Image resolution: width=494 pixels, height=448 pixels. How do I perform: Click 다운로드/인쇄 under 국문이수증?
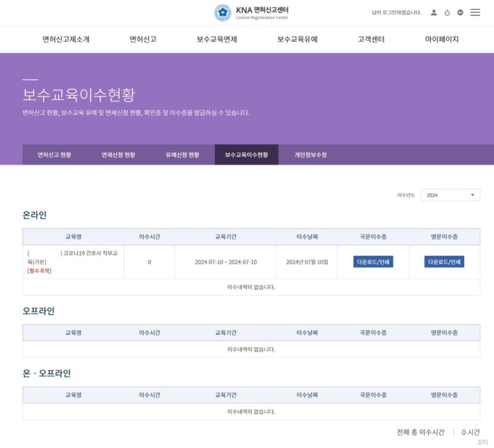click(372, 261)
